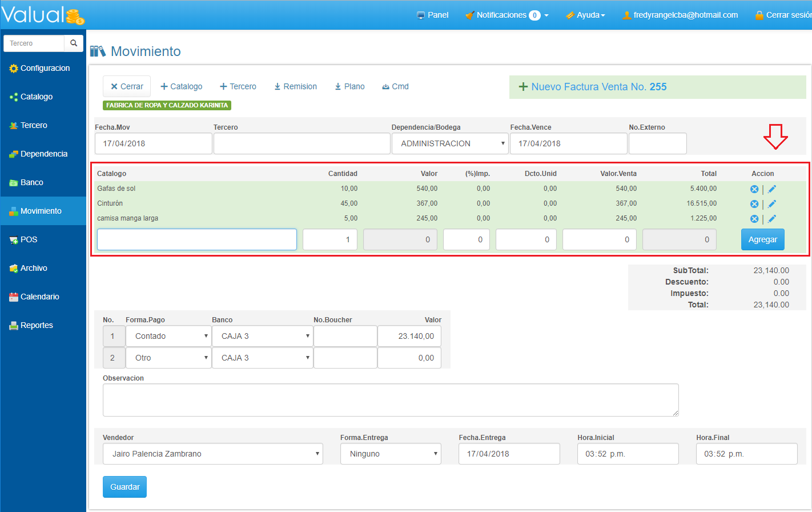Edit the Gafas de sol line item
This screenshot has width=812, height=512.
coord(772,189)
